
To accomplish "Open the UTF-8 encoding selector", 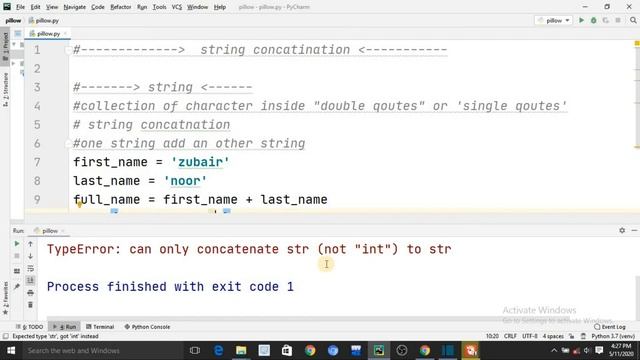I will click(x=530, y=336).
